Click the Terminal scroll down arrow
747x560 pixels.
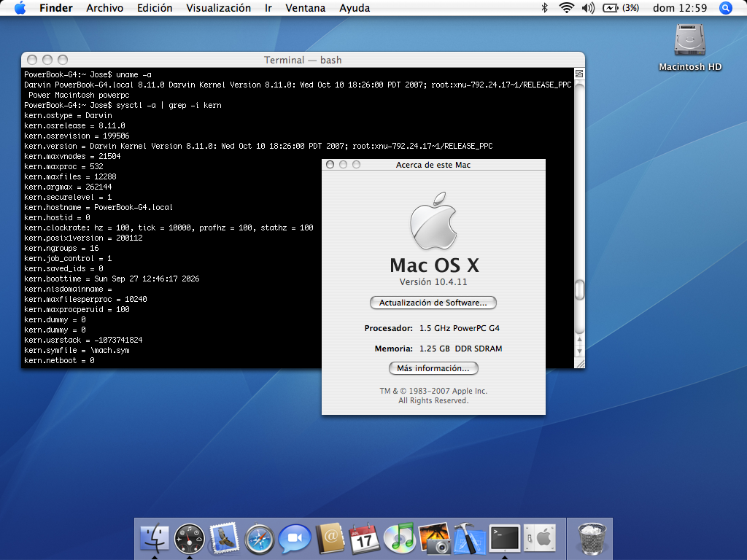pos(579,351)
